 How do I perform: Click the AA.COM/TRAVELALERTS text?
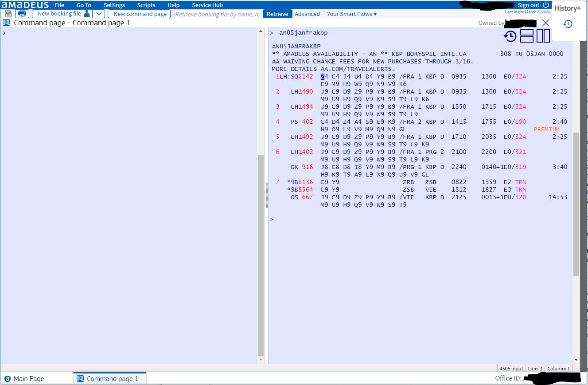pos(358,69)
